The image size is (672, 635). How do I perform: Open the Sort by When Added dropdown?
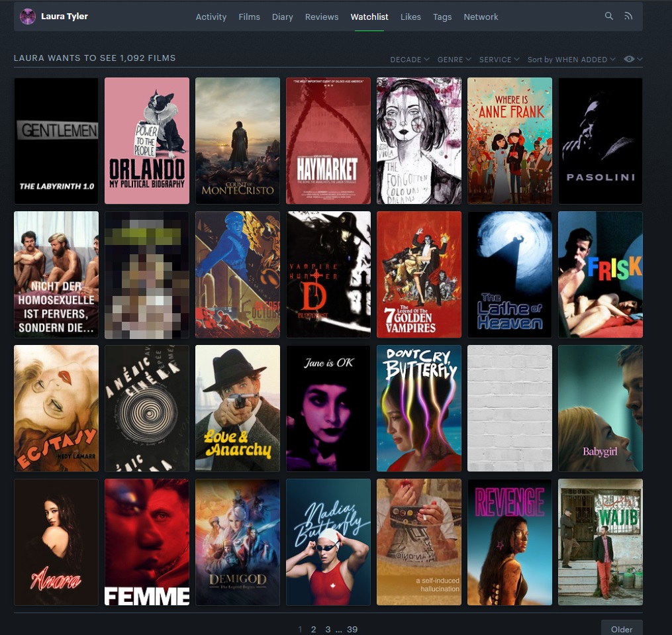coord(571,60)
